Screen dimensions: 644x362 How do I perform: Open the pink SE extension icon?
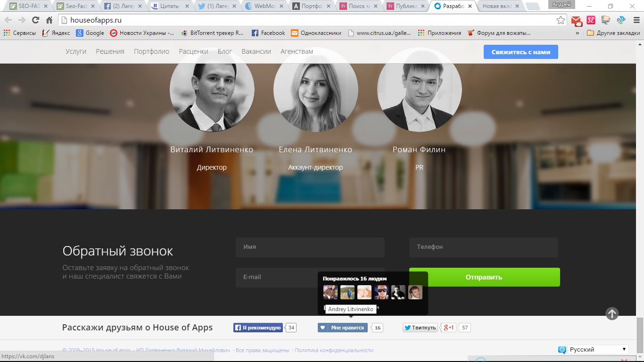pos(591,20)
